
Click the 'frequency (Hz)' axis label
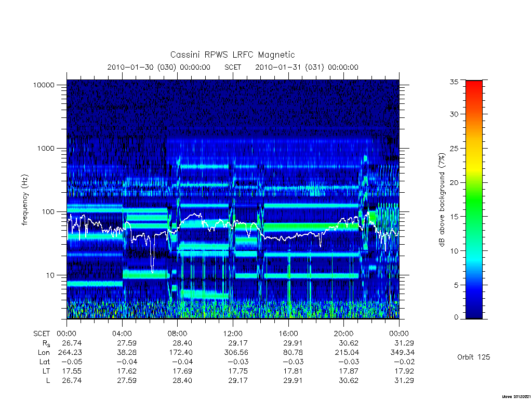pos(25,200)
